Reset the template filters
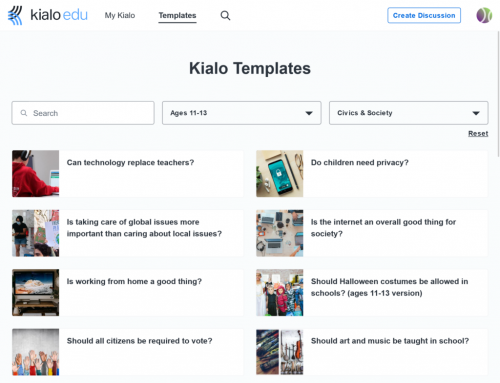Image resolution: width=500 pixels, height=383 pixels. point(478,133)
